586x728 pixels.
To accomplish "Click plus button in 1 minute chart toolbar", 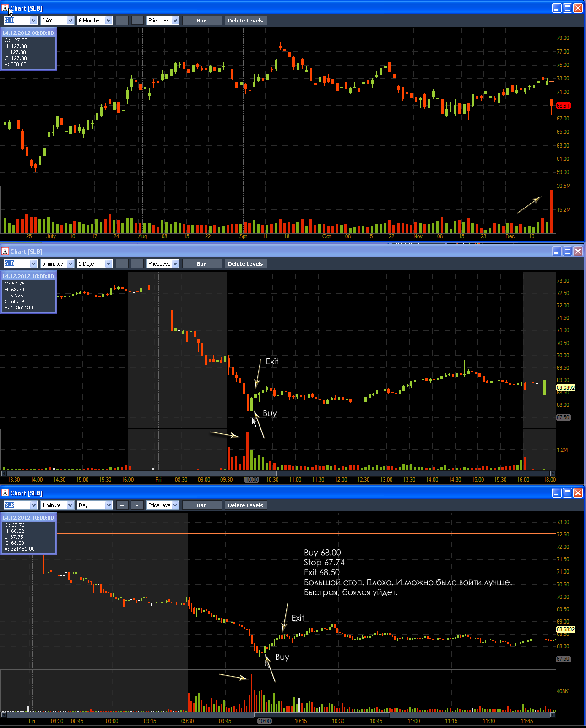I will click(122, 505).
